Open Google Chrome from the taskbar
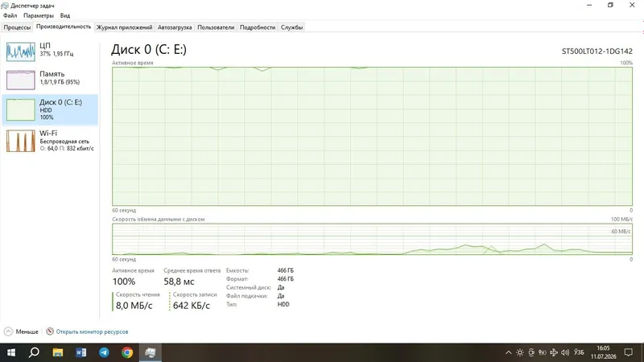 click(127, 352)
